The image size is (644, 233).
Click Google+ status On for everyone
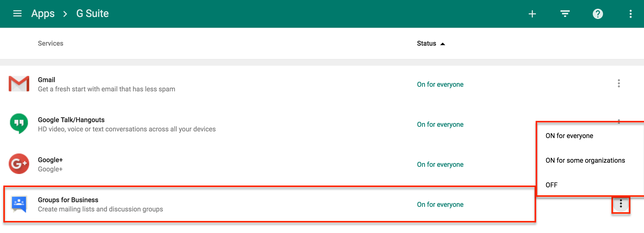[x=440, y=164]
